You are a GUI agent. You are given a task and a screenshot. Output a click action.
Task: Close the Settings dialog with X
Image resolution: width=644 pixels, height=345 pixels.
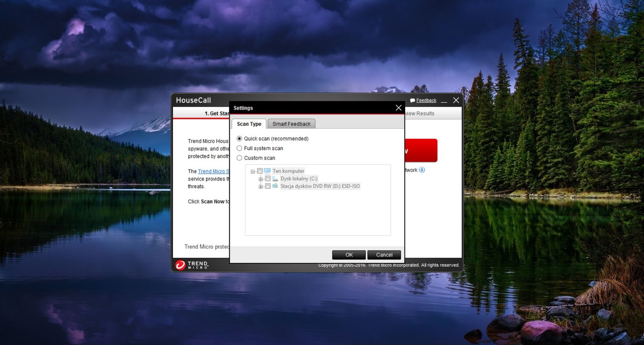pos(398,108)
